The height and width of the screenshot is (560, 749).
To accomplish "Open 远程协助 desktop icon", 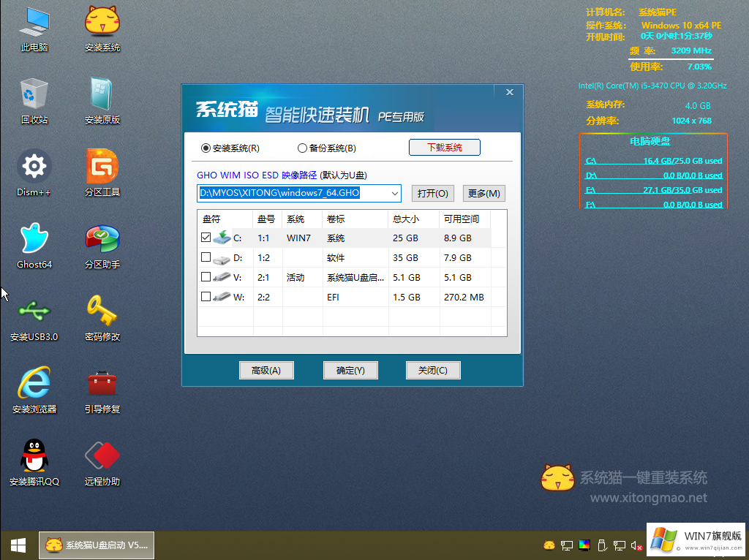I will (x=102, y=463).
